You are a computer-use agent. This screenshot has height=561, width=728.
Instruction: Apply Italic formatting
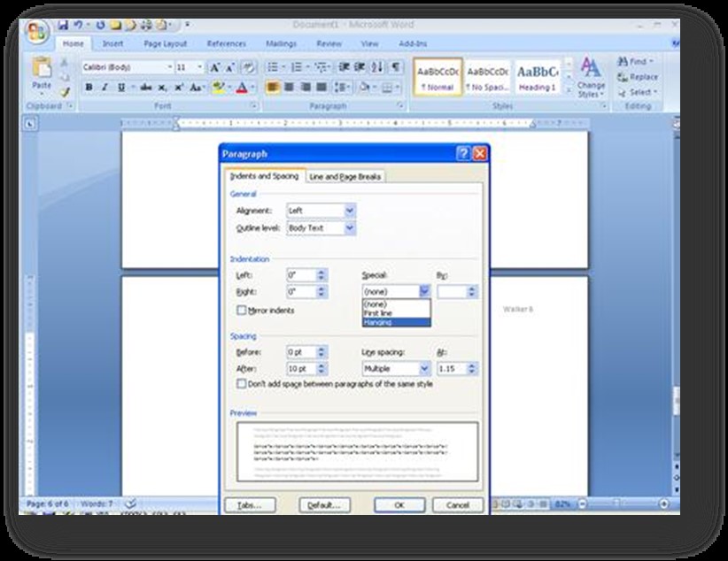(105, 88)
